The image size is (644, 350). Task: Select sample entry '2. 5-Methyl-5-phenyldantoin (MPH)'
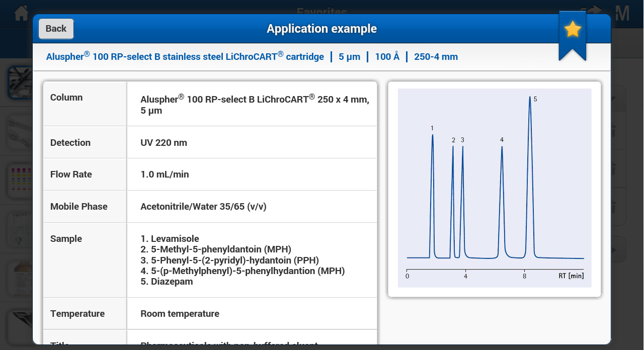(x=216, y=249)
